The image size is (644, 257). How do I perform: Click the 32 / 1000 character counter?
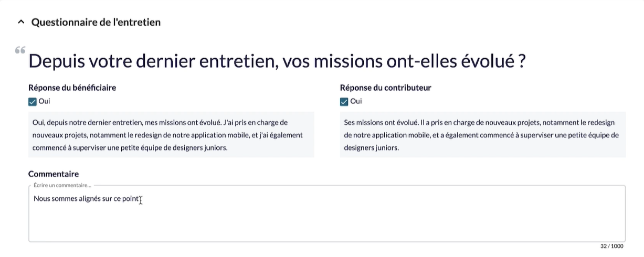pos(612,246)
